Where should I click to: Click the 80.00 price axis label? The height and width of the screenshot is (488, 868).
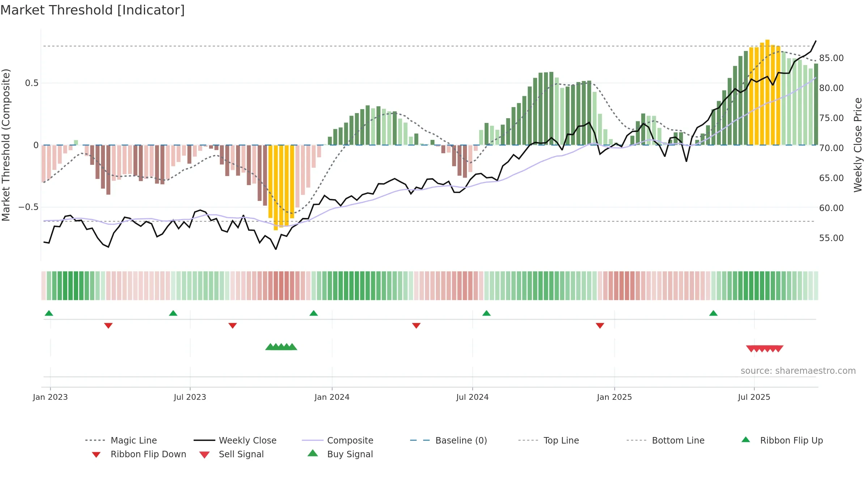click(x=831, y=88)
